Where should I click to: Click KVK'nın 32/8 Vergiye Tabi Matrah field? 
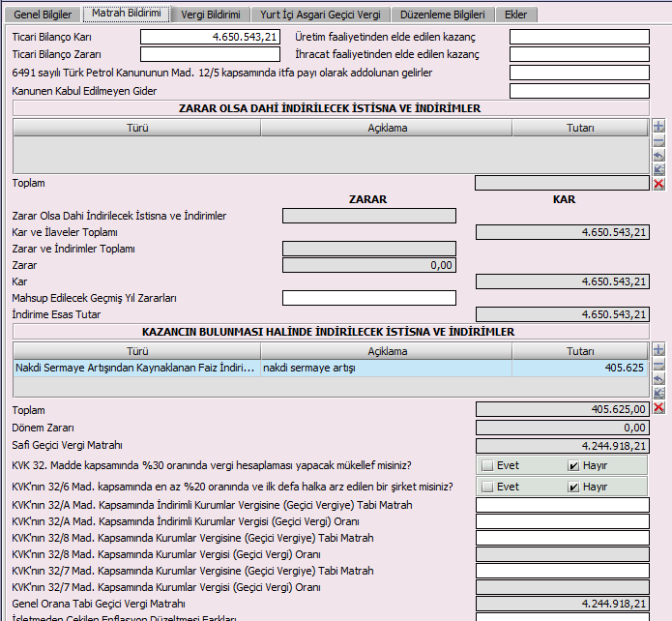[563, 538]
